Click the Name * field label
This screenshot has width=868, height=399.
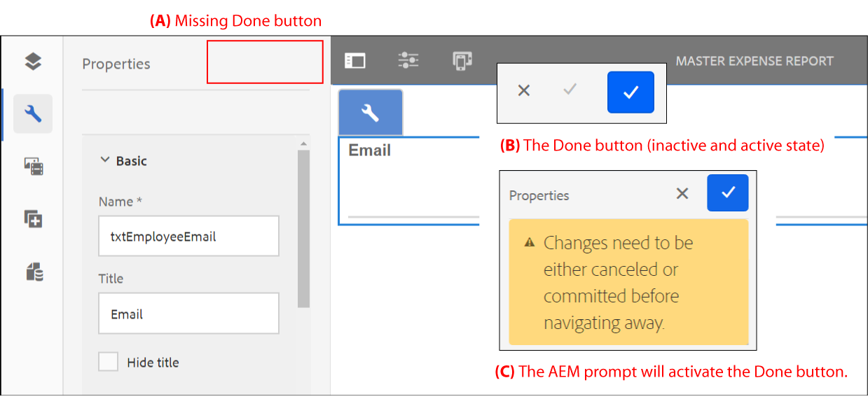coord(120,202)
